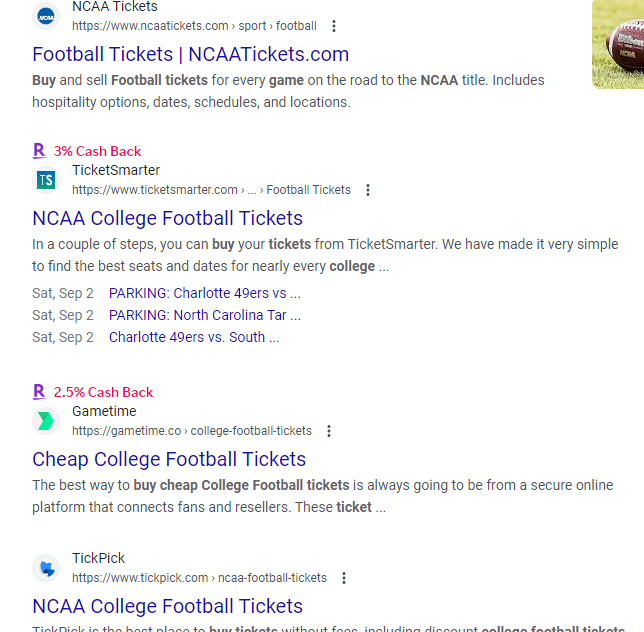
Task: Open TicketSmarter's NCAA College Football Tickets link
Action: (x=167, y=218)
